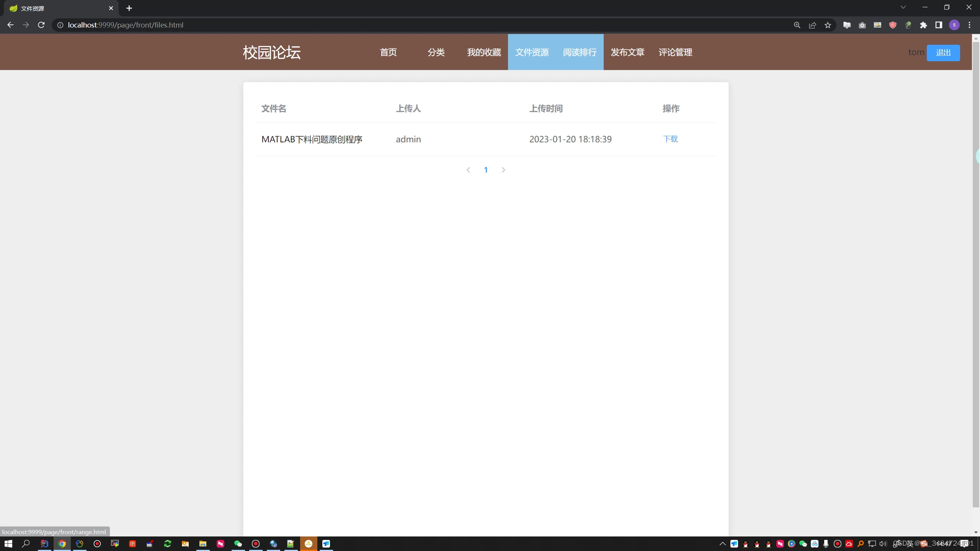Open the Windows Start menu
980x551 pixels.
(8, 544)
